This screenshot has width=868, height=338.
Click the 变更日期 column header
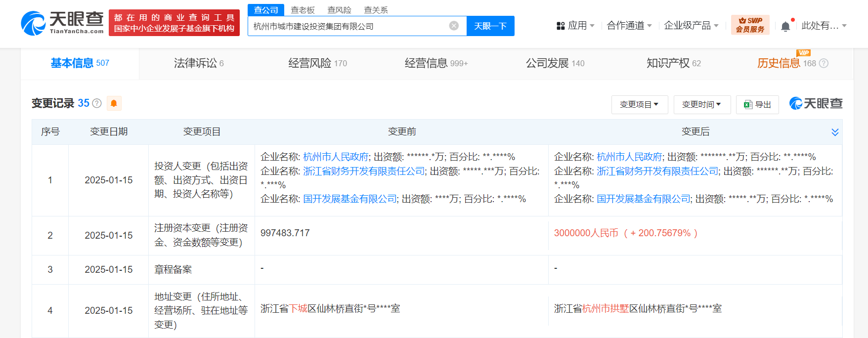click(109, 131)
